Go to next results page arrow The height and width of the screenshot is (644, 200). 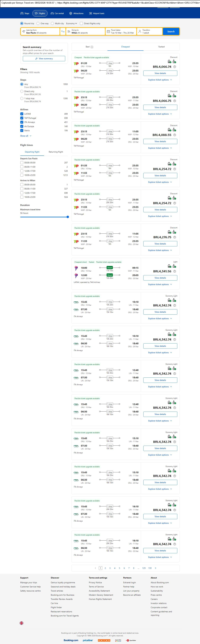[156, 568]
